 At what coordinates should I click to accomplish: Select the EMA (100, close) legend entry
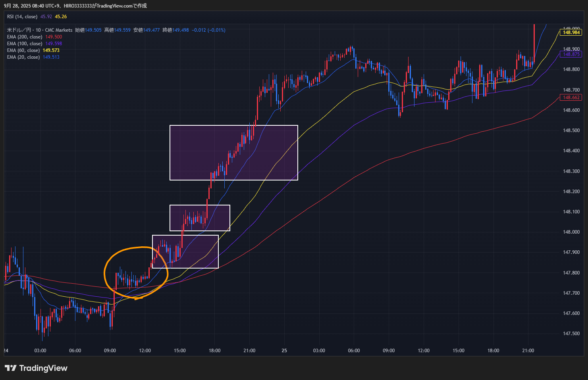(x=25, y=44)
